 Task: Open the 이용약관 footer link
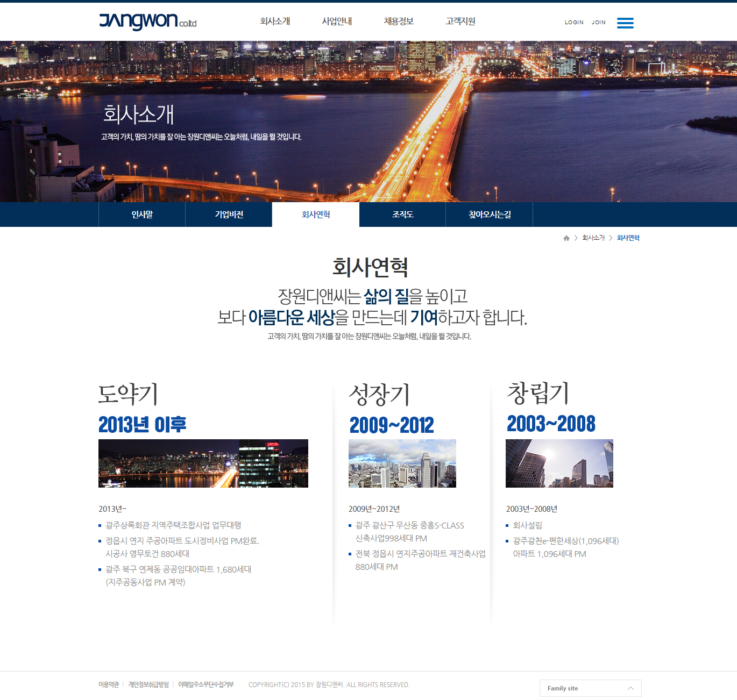(109, 684)
